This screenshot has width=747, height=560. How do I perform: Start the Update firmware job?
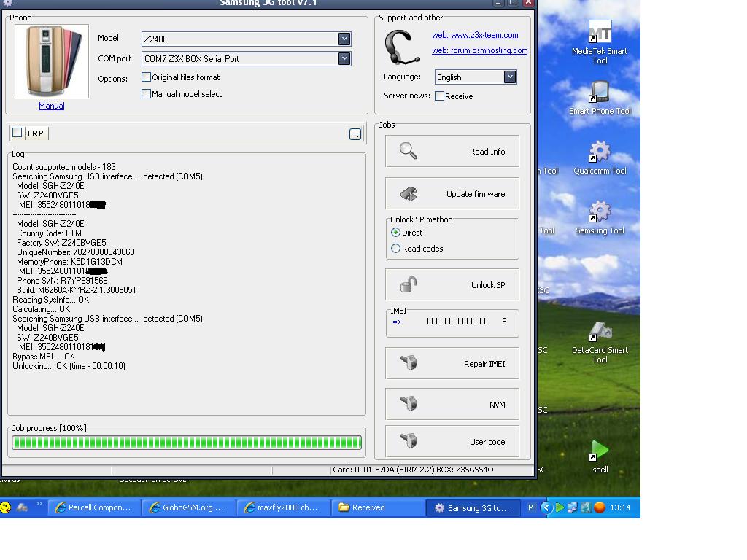[452, 194]
